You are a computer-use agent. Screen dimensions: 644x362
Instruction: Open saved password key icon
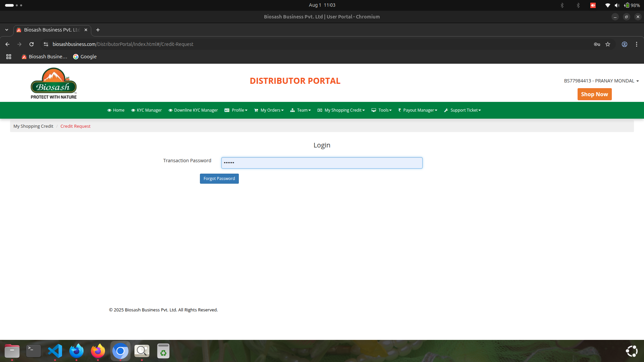[x=597, y=44]
